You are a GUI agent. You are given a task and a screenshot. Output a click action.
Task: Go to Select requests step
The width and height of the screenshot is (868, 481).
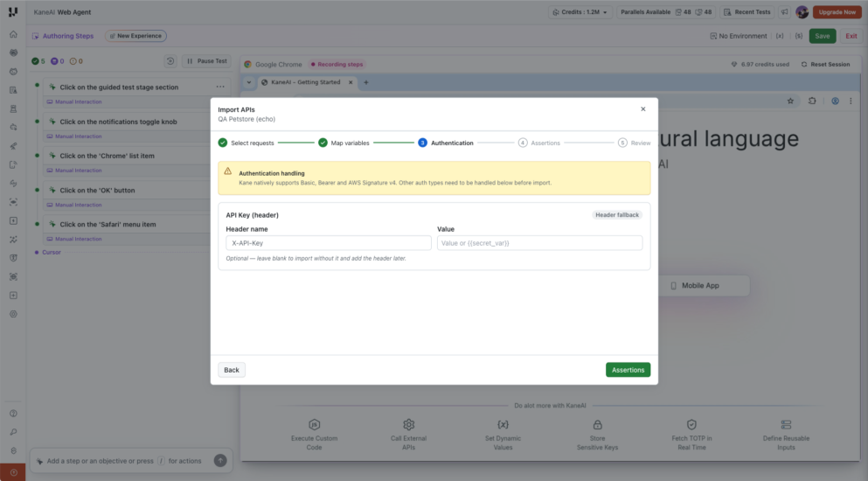coord(246,143)
